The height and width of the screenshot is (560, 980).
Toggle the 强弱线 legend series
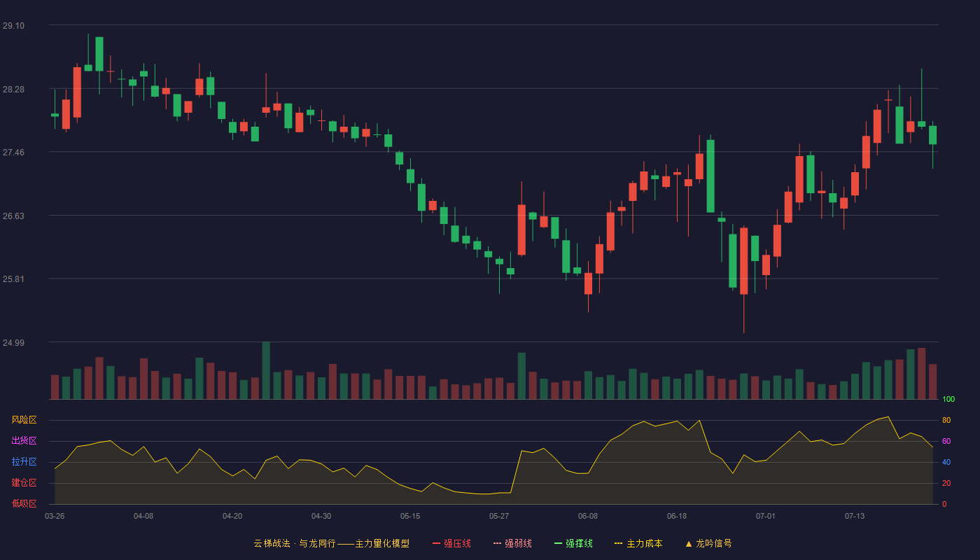pos(512,543)
